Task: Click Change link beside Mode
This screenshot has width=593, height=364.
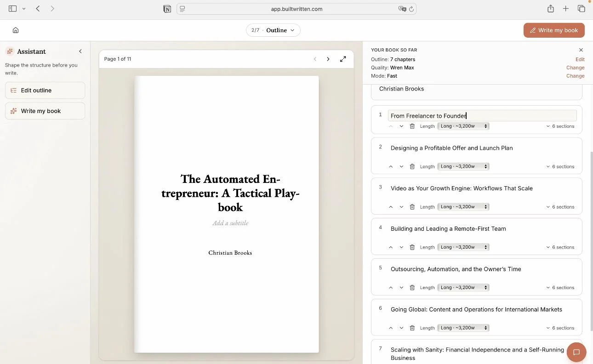Action: click(x=576, y=76)
